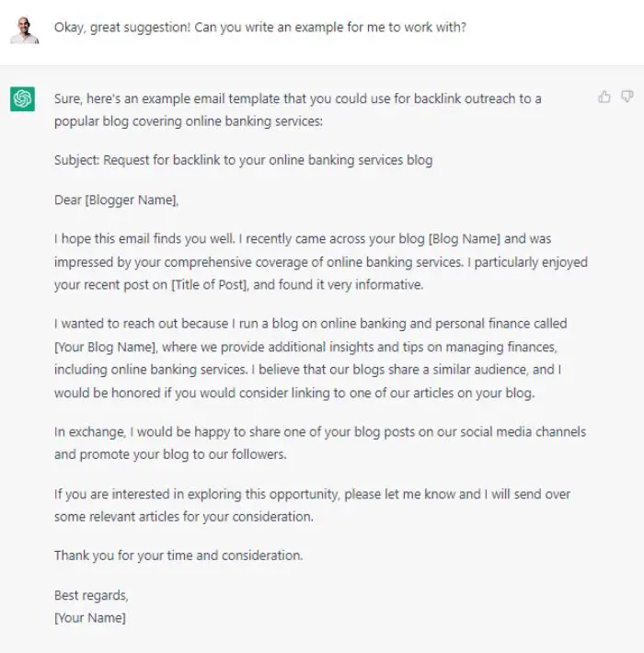
Task: Click the green ChatGPT logo avatar
Action: pyautogui.click(x=22, y=98)
